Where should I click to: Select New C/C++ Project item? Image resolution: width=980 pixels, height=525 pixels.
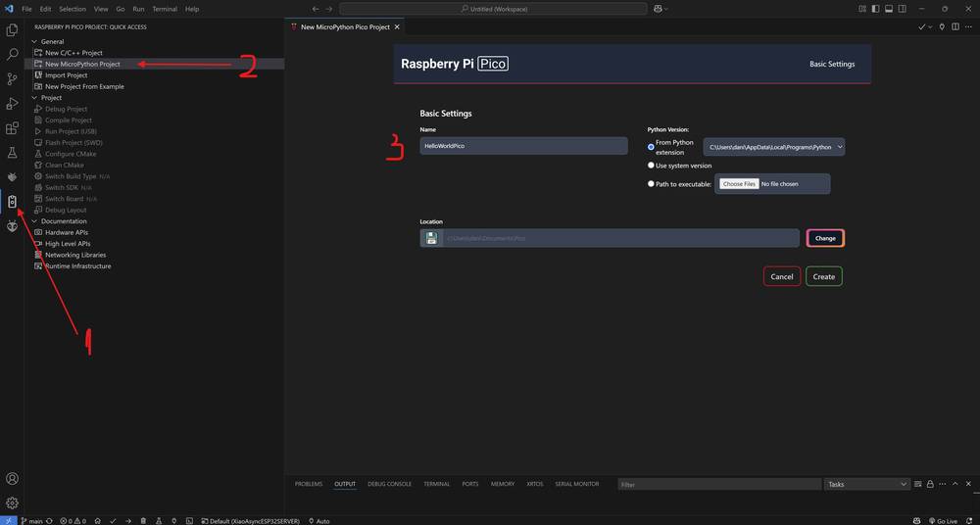73,53
